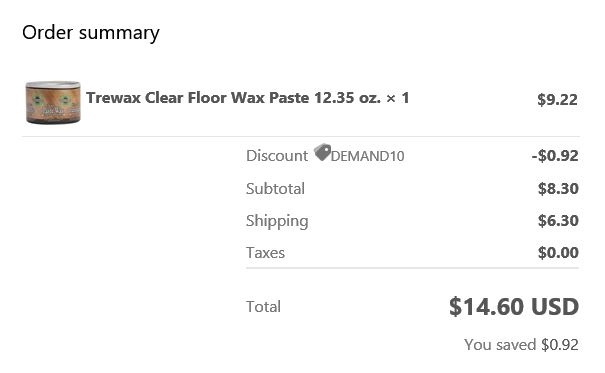Click the DEMAND10 discount code
605x373 pixels.
367,156
